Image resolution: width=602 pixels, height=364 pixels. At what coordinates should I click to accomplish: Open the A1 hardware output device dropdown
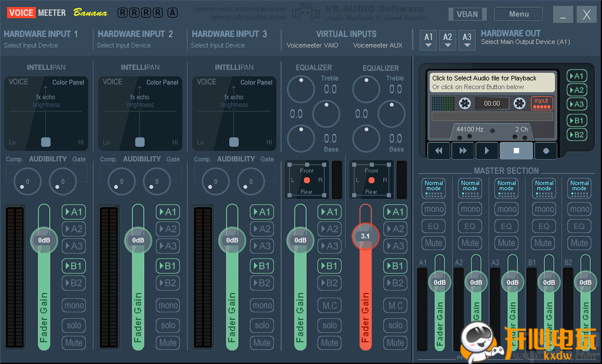(x=429, y=40)
